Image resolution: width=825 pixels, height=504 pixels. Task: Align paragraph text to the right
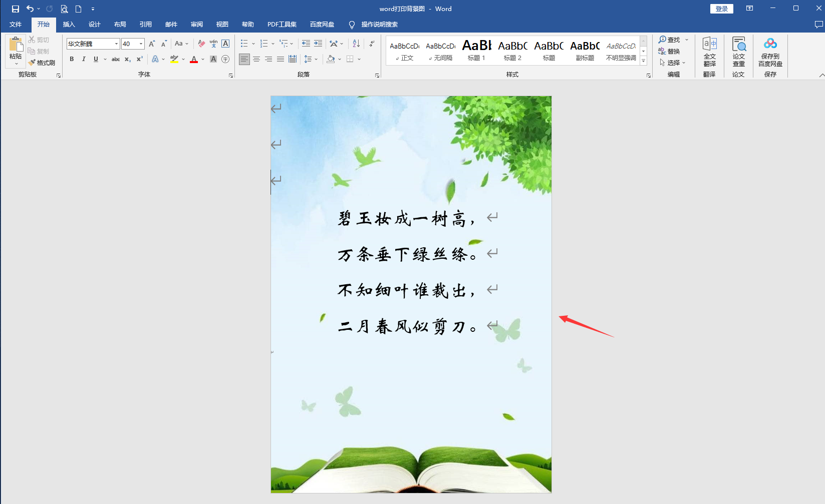pyautogui.click(x=268, y=59)
